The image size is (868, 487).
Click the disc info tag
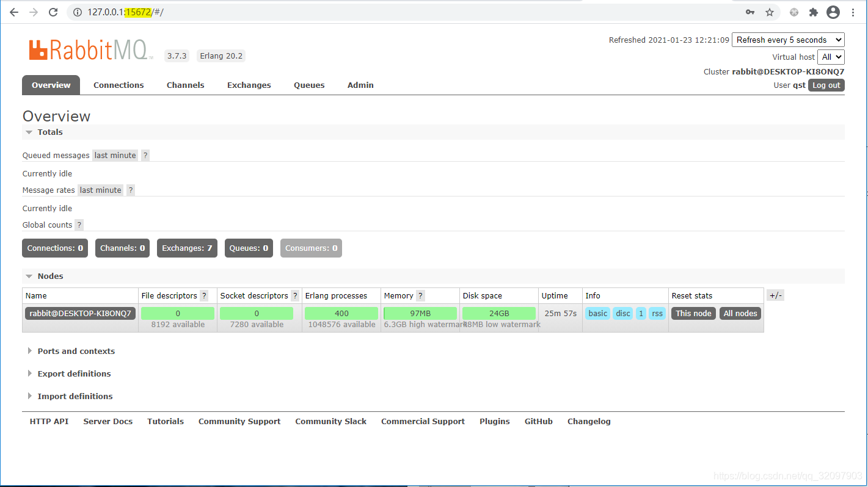(x=623, y=314)
